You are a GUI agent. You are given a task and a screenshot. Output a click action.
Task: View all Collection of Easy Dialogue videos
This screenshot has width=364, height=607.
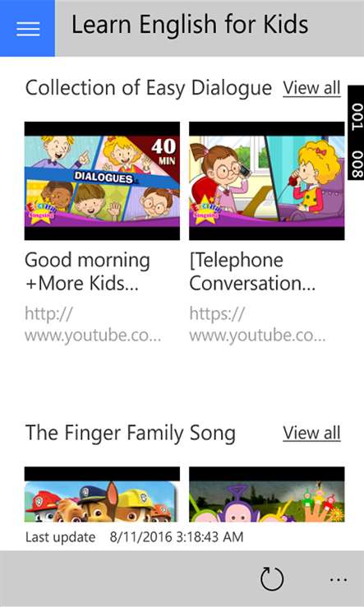click(x=311, y=88)
